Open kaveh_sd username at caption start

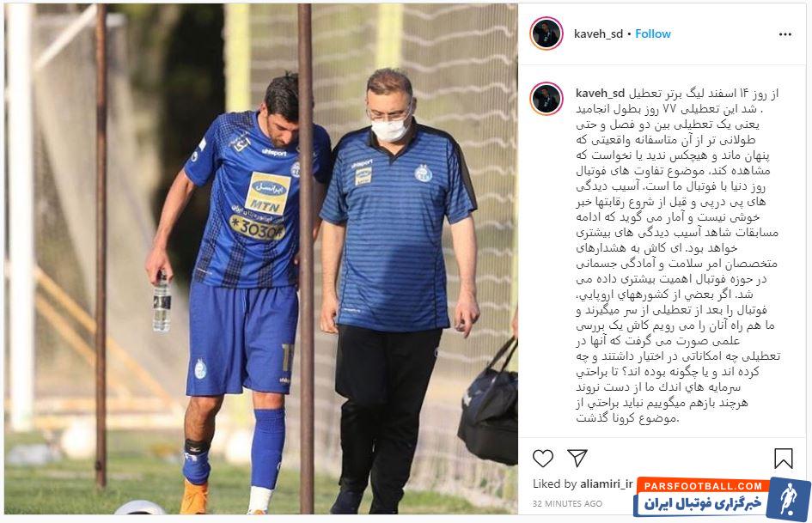click(x=601, y=94)
